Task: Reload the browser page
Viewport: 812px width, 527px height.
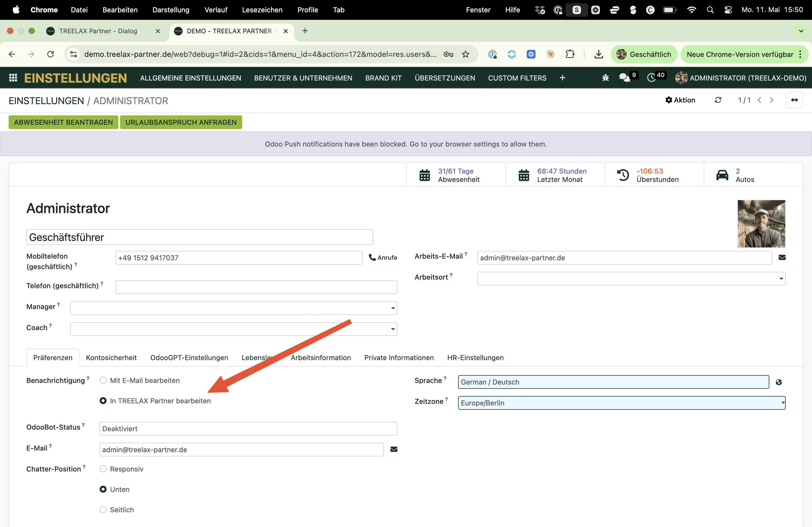Action: coord(50,54)
